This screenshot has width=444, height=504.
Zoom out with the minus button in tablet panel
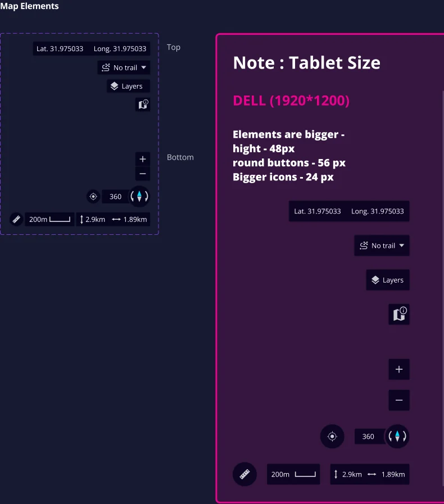coord(399,400)
